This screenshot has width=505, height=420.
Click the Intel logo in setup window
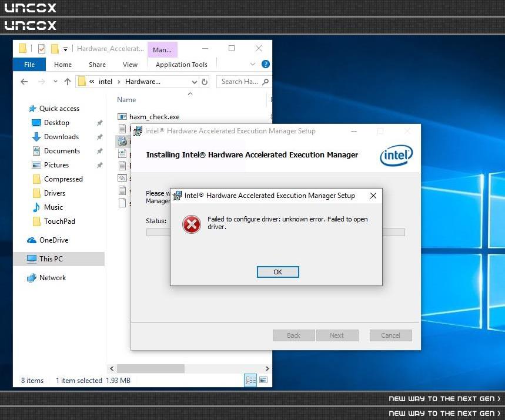(396, 156)
